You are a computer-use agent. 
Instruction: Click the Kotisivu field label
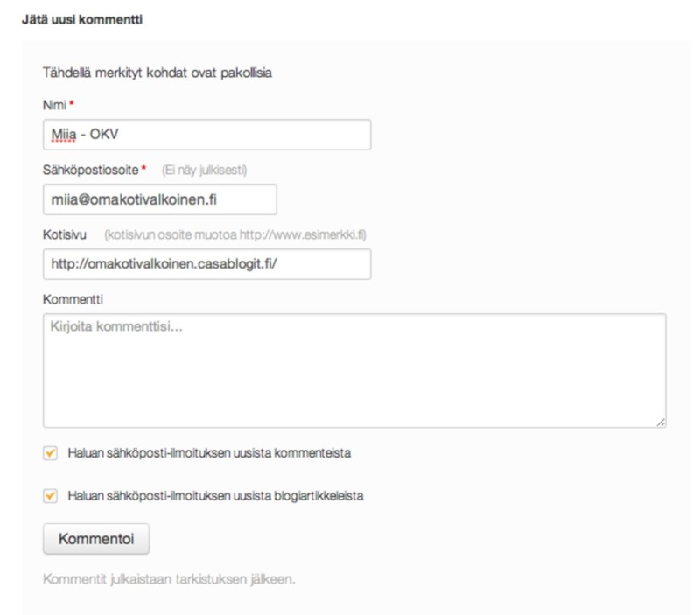65,234
